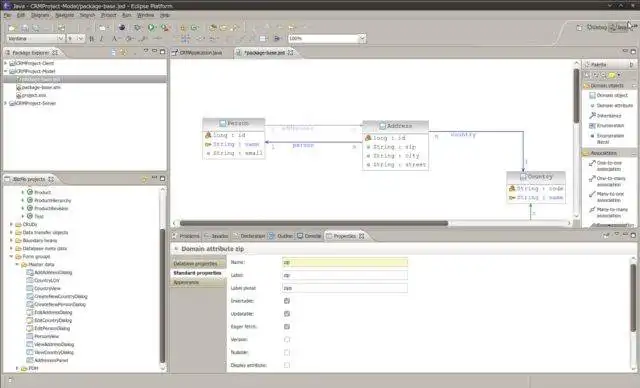Open the Appearance properties section
This screenshot has width=640, height=388.
(x=198, y=282)
